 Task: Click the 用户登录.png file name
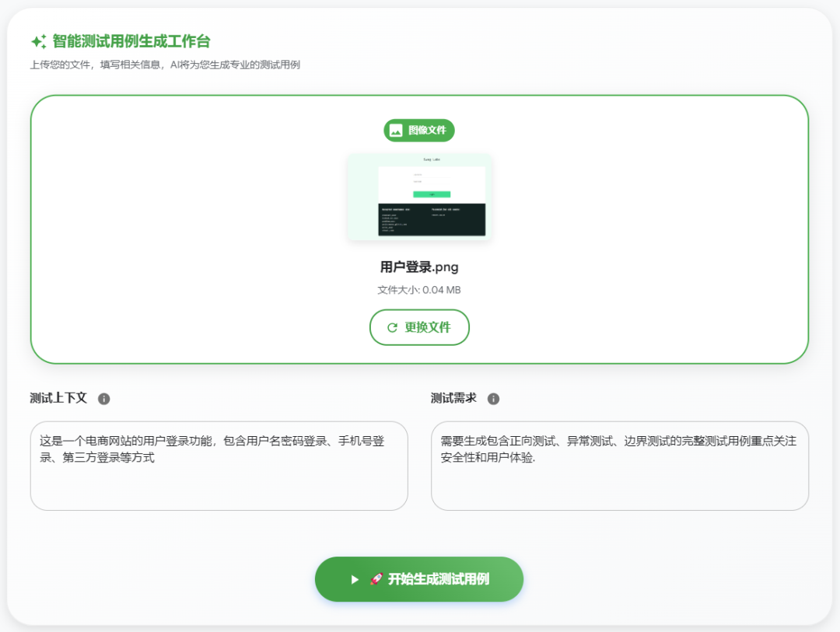tap(419, 267)
